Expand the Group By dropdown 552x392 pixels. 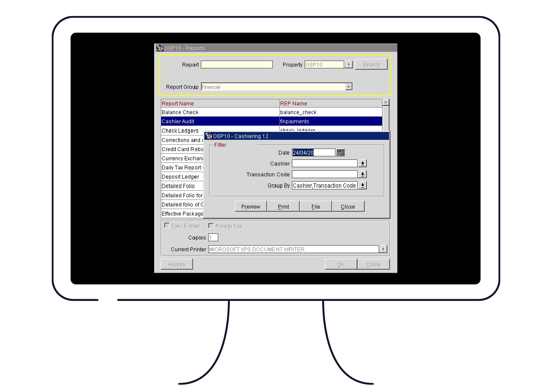pos(362,186)
